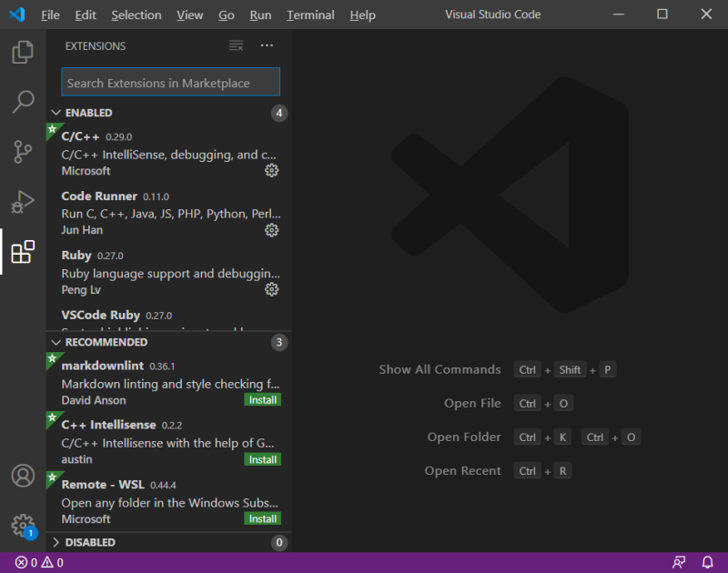
Task: Install the C++ Intellisense extension
Action: [262, 460]
